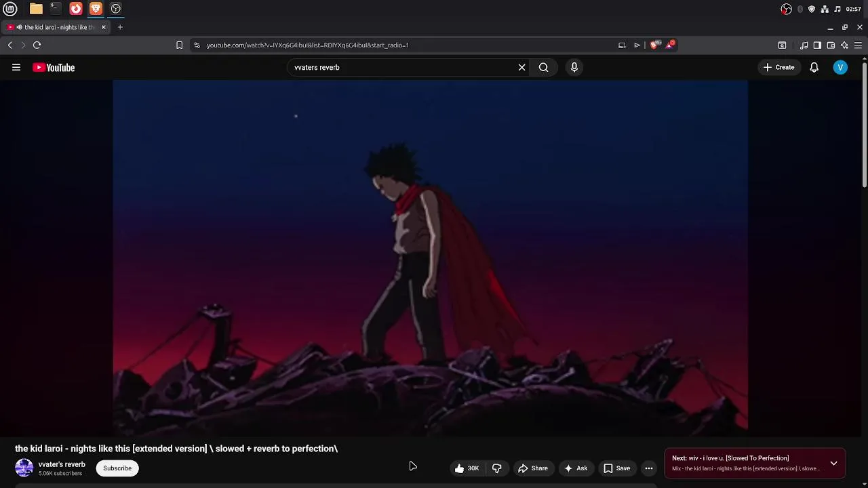Click Next: wiv - i love u text
The image size is (868, 488).
730,458
